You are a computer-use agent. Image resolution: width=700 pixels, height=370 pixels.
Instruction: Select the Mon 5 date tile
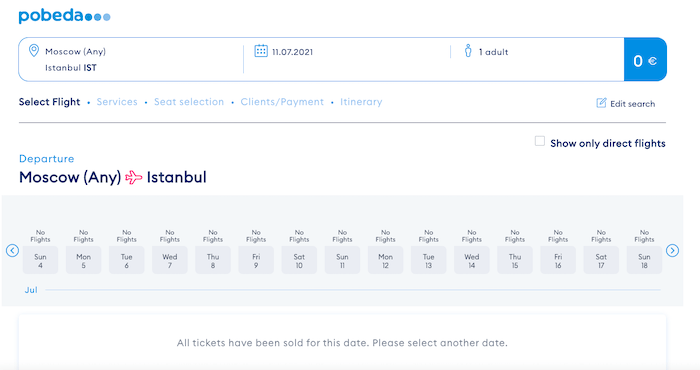83,260
